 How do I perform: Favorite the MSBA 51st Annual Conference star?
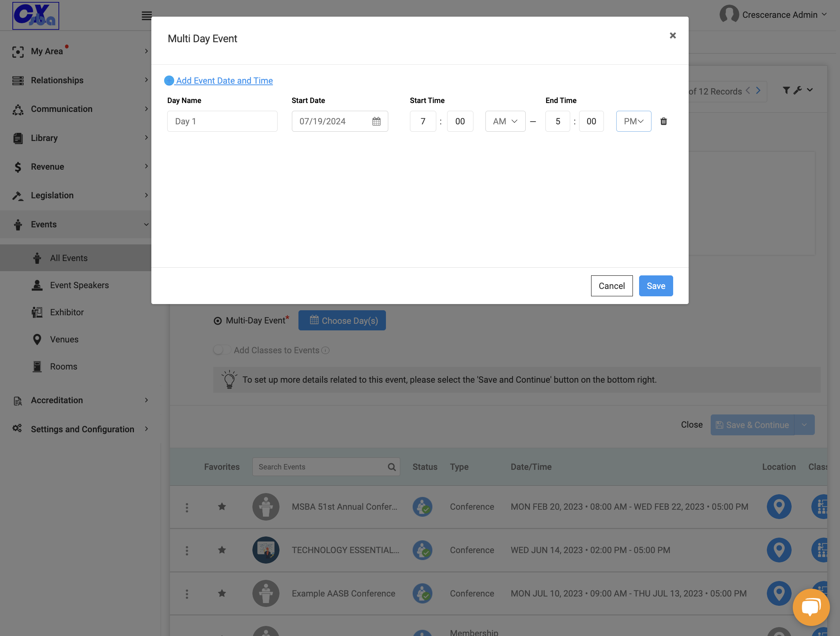[222, 507]
